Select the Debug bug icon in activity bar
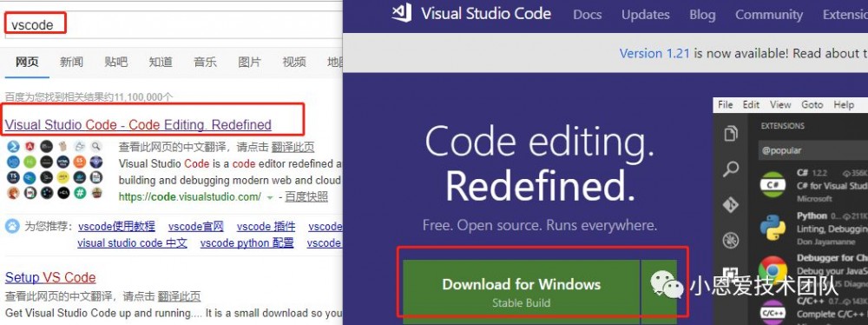 tap(731, 241)
